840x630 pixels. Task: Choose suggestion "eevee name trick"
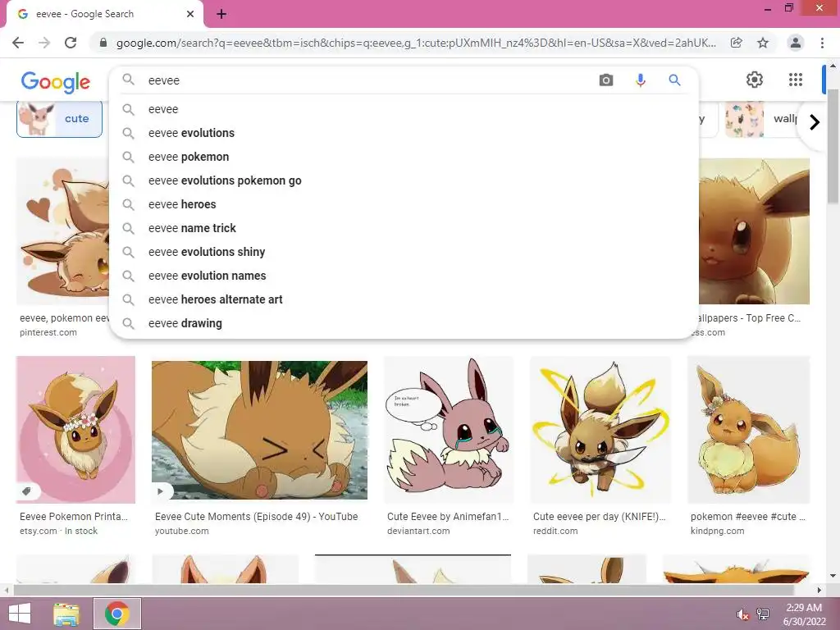coord(404,228)
